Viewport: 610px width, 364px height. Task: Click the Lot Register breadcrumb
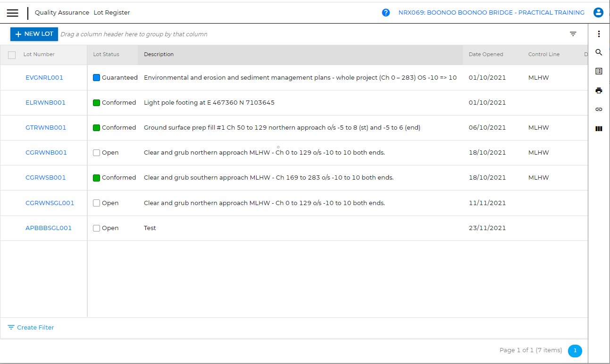(112, 13)
